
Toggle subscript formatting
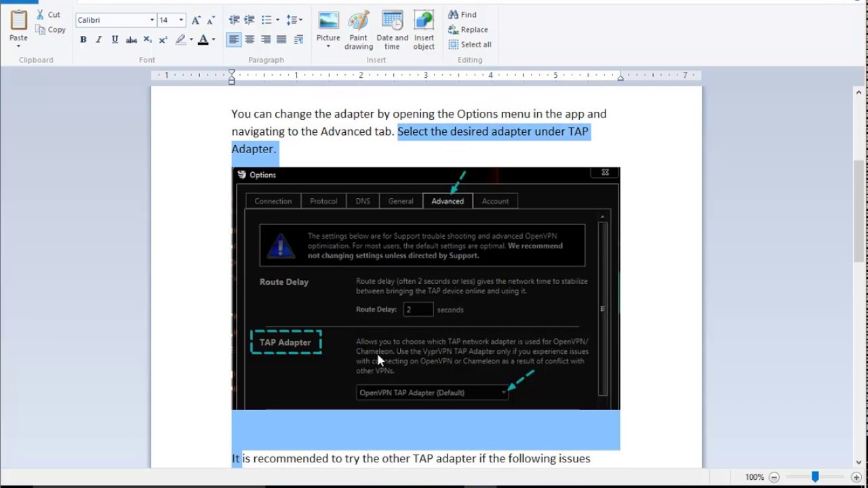[147, 40]
